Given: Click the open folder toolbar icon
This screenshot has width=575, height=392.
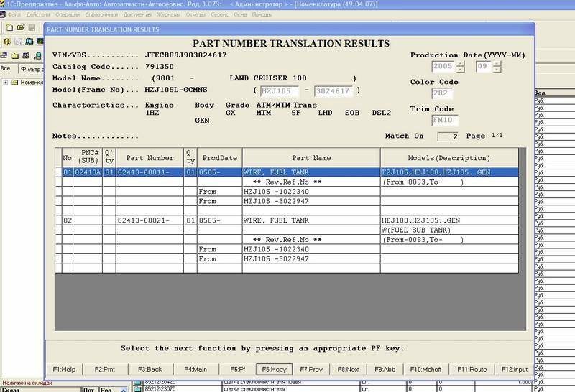Looking at the screenshot, I should (21, 27).
